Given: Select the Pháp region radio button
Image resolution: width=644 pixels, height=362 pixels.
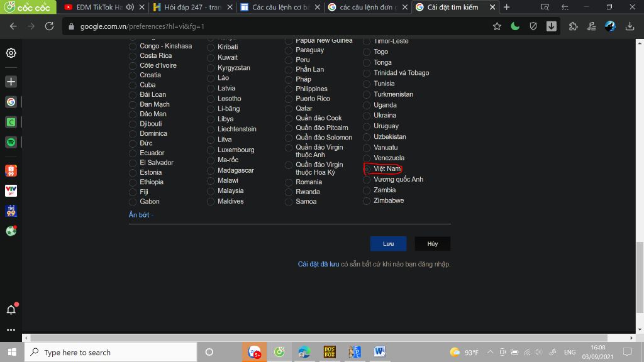Looking at the screenshot, I should click(289, 79).
